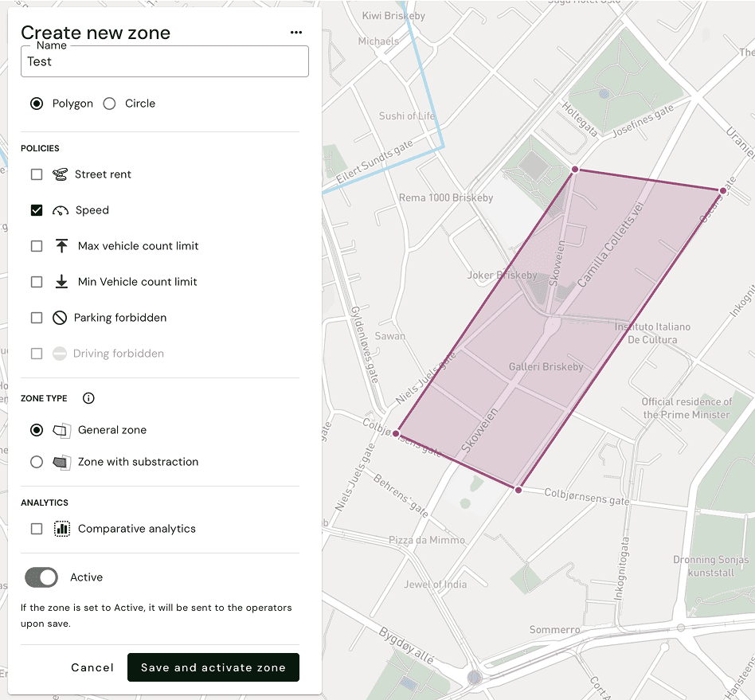
Task: Click the Istituto Italiano De Cultura label
Action: point(652,333)
